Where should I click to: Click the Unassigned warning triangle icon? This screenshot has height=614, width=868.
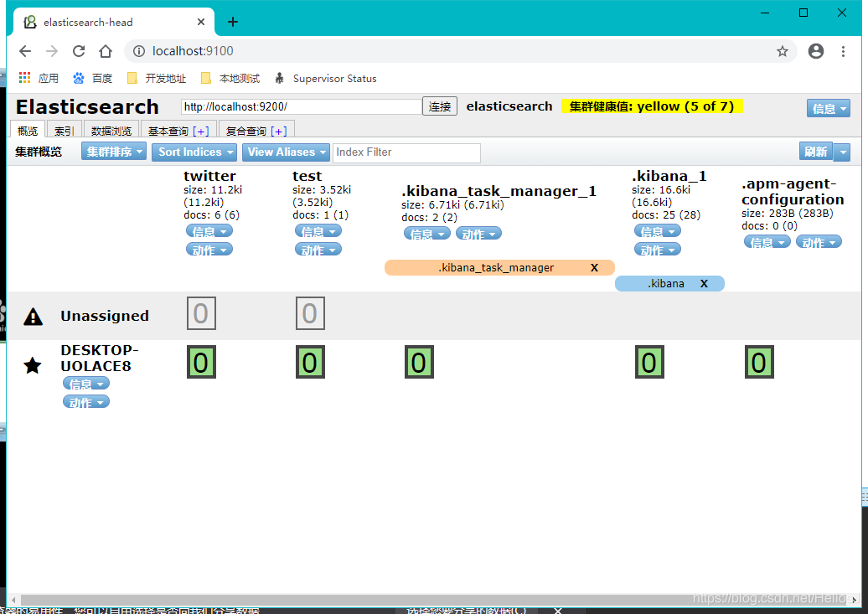tap(34, 316)
